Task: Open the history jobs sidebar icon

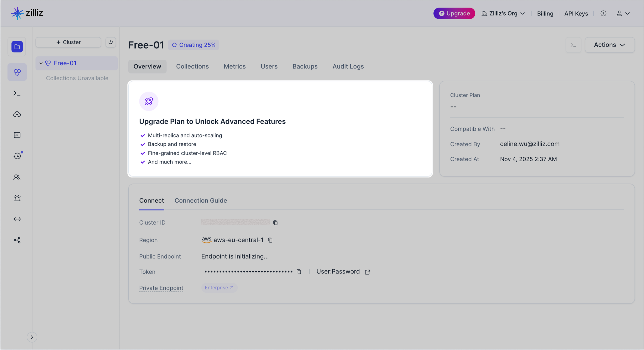Action: [x=17, y=156]
